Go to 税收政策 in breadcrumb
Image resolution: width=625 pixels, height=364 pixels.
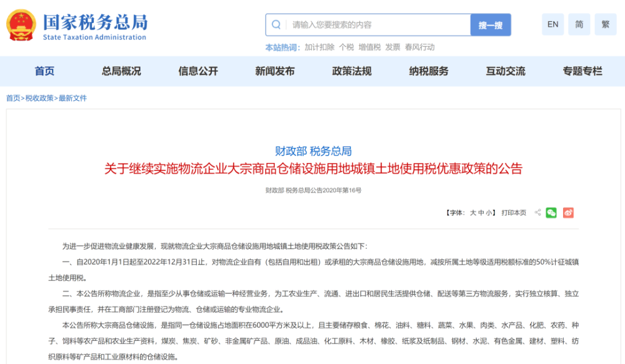coord(39,98)
